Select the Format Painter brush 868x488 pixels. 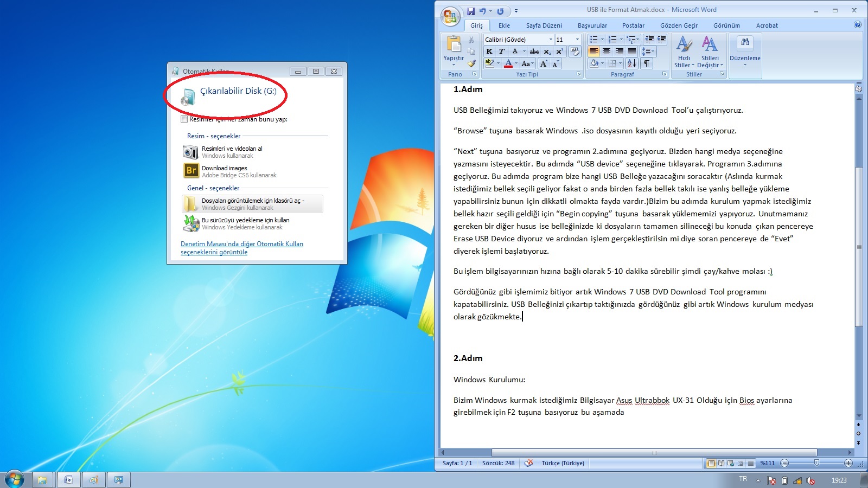pos(471,63)
